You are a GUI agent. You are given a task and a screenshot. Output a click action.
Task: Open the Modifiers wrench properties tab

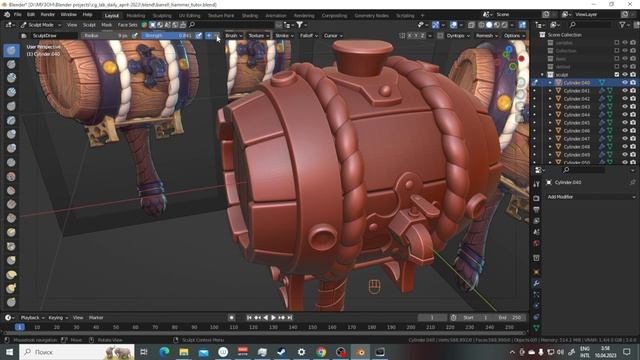point(536,283)
